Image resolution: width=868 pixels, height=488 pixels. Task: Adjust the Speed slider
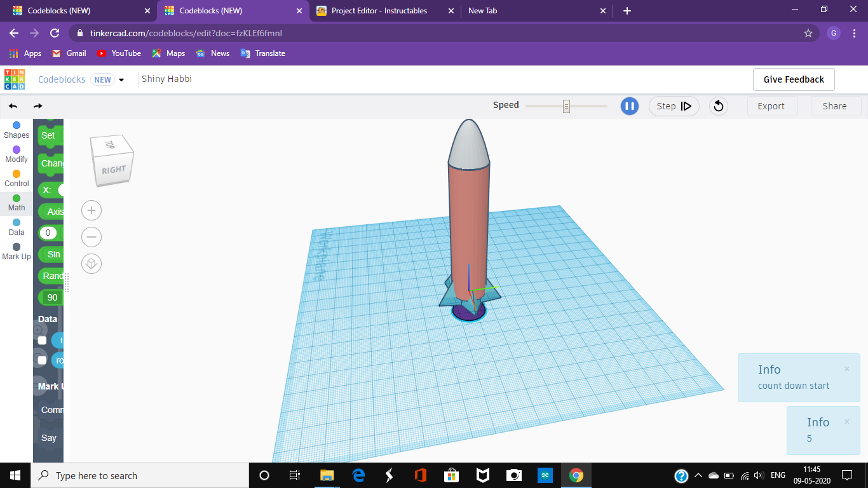565,105
